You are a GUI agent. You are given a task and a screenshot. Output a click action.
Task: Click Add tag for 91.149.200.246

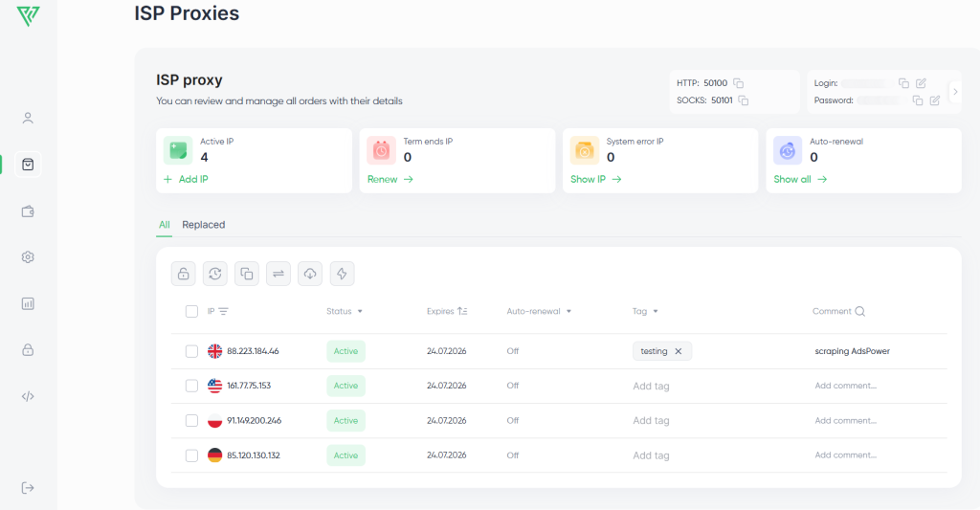click(x=651, y=421)
